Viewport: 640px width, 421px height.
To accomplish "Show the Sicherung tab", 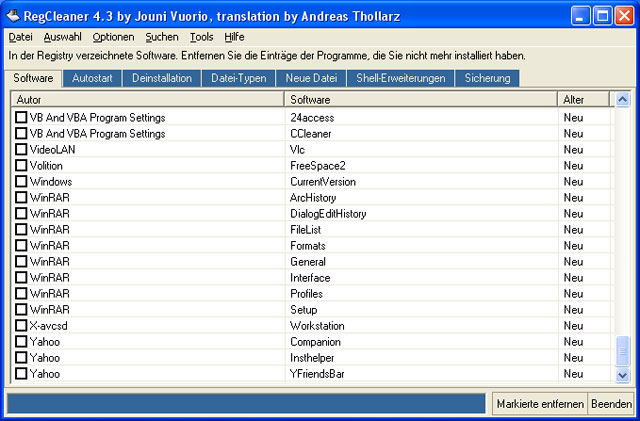I will (488, 78).
